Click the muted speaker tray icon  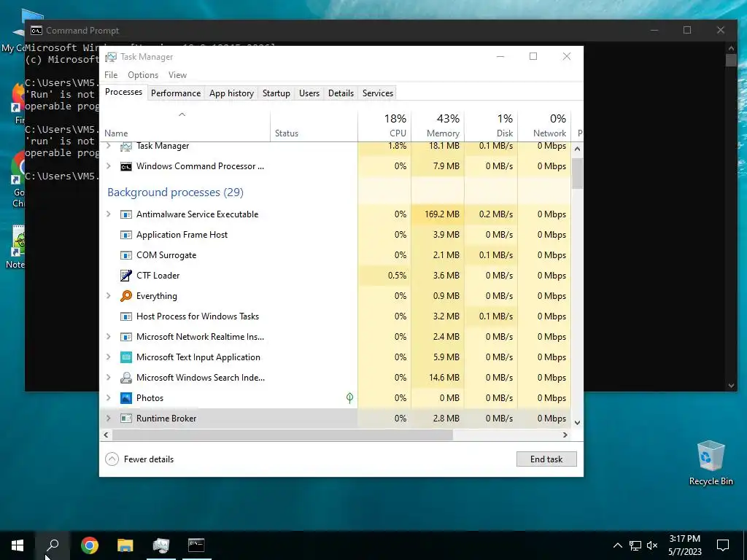pos(652,545)
